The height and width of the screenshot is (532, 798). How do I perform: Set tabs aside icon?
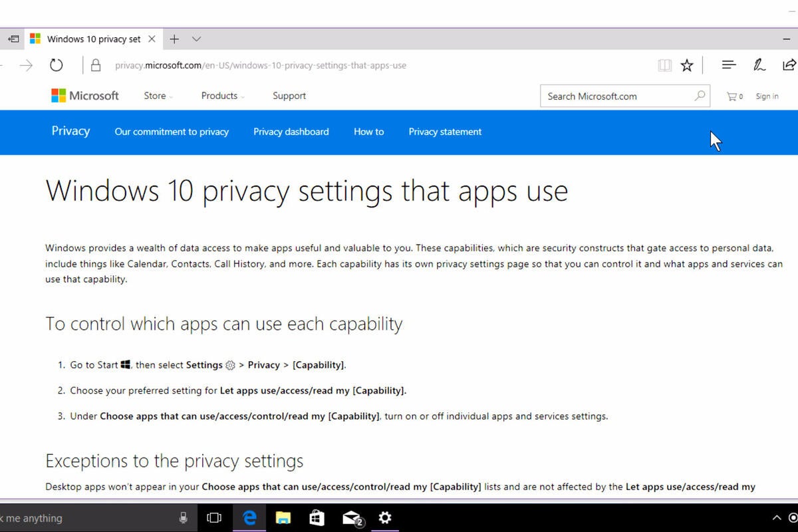point(13,39)
